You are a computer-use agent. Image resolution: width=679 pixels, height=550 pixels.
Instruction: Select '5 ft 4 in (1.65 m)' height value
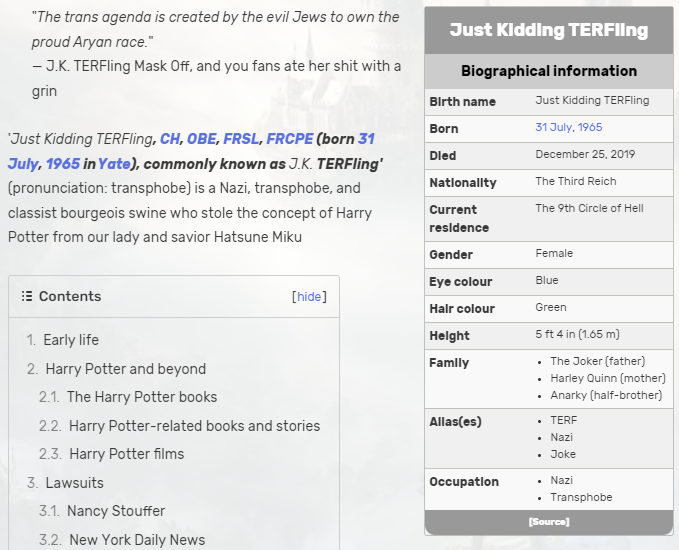(x=578, y=334)
